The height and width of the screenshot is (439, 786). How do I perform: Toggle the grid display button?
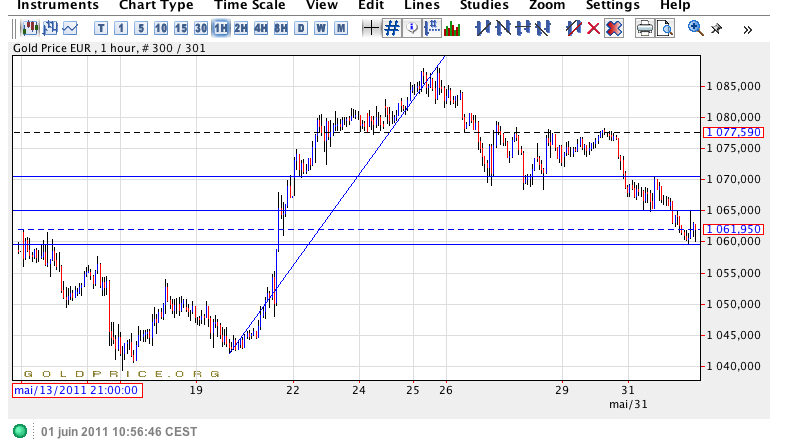click(392, 28)
